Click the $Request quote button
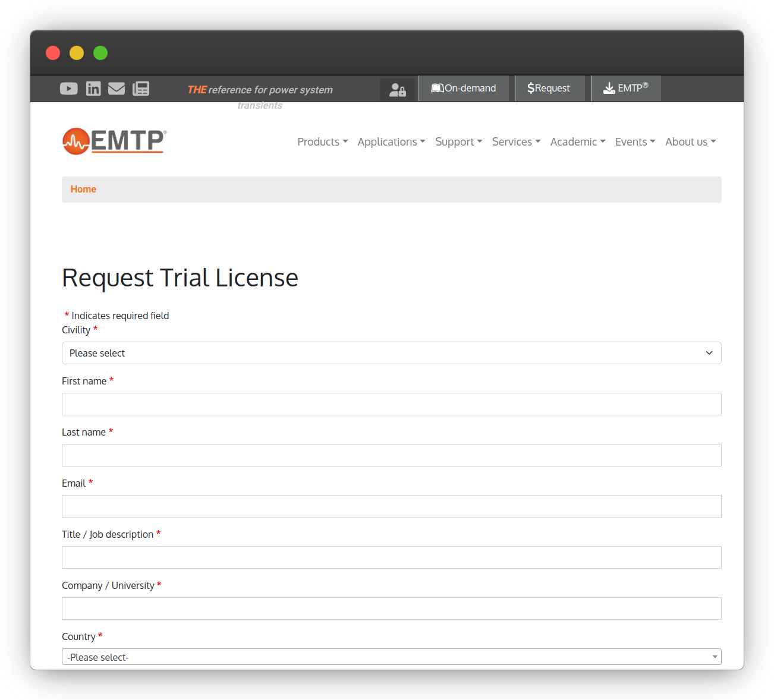This screenshot has width=774, height=700. coord(549,88)
